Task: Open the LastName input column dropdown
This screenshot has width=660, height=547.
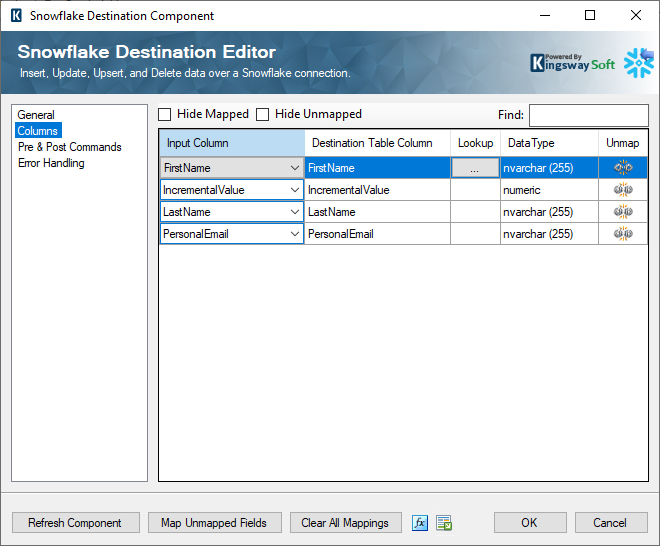Action: click(x=294, y=212)
